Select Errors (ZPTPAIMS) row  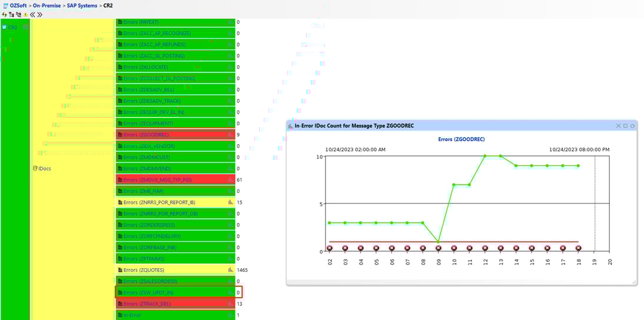[175, 259]
